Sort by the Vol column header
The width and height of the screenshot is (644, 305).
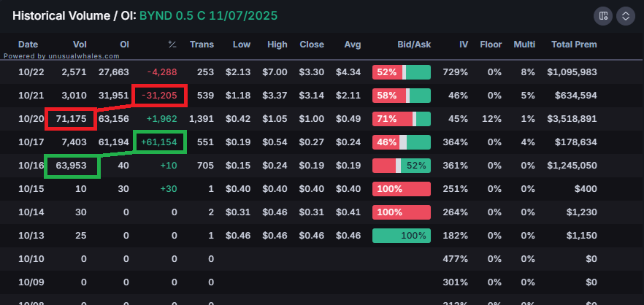tap(80, 45)
